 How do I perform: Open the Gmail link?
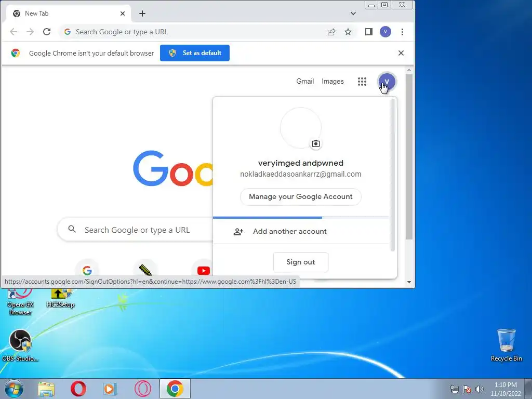pos(305,82)
